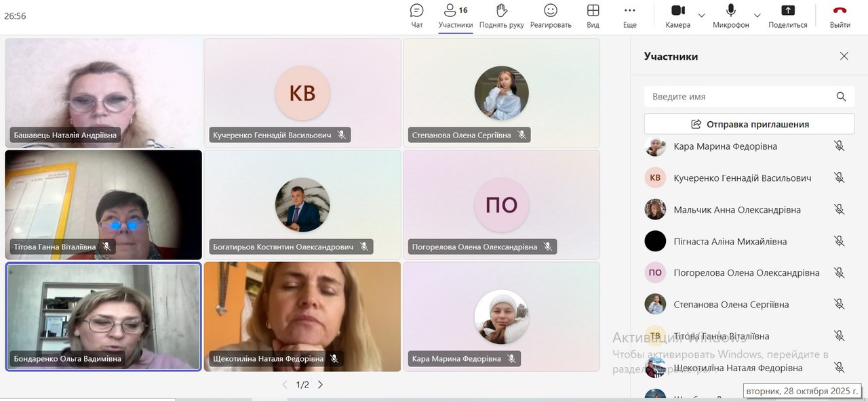Expand the camera options dropdown arrow

click(702, 16)
